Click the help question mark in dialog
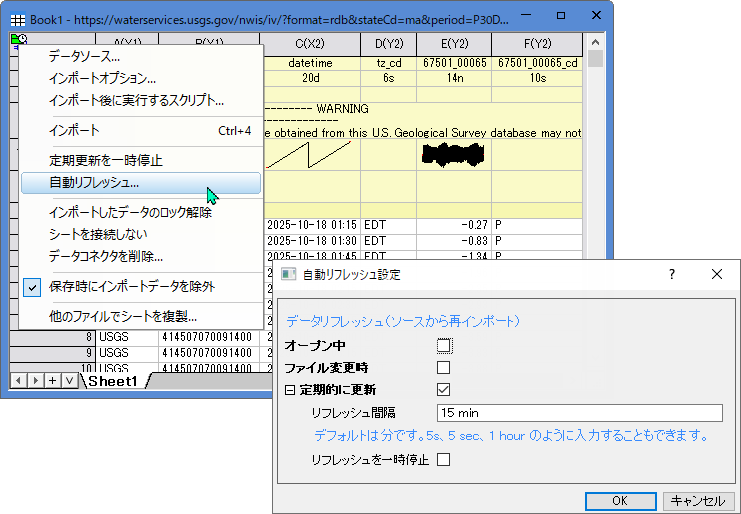The image size is (741, 514). point(671,274)
